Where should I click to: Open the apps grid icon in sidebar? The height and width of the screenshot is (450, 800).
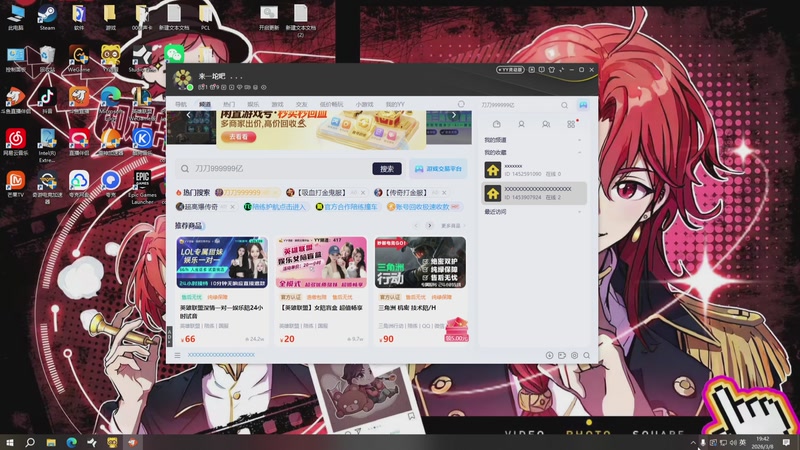571,124
